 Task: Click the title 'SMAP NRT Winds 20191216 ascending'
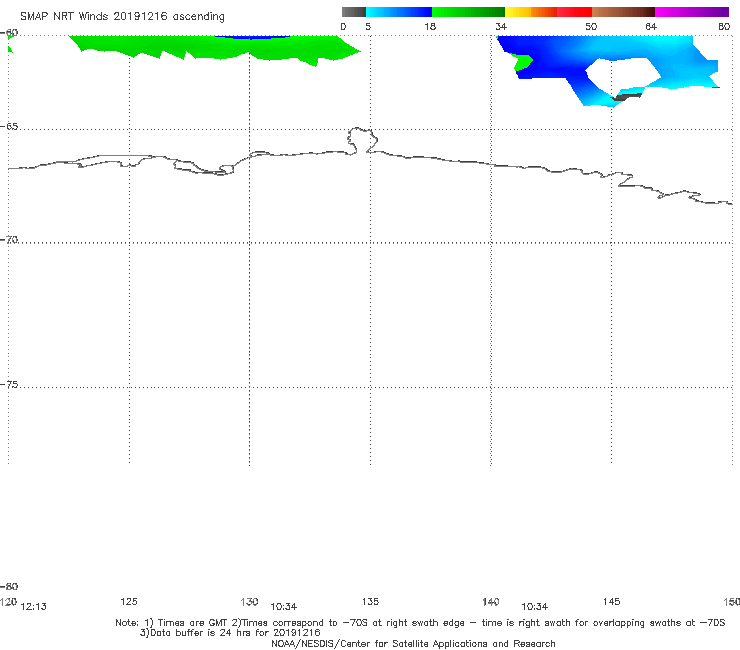[x=122, y=16]
